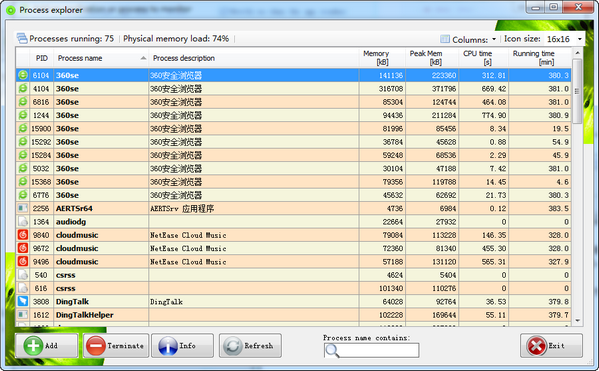Click the 360se icon for PID 15284
Viewport: 599px width, 371px height.
coord(23,155)
